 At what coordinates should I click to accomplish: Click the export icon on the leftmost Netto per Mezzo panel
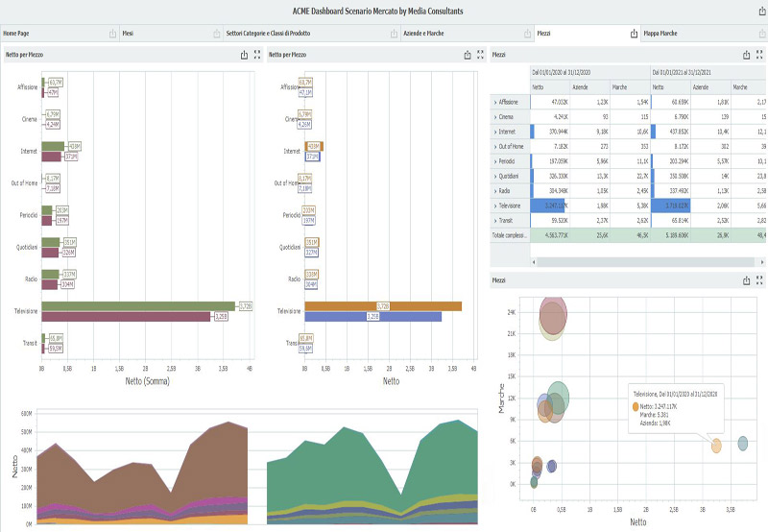[242, 55]
